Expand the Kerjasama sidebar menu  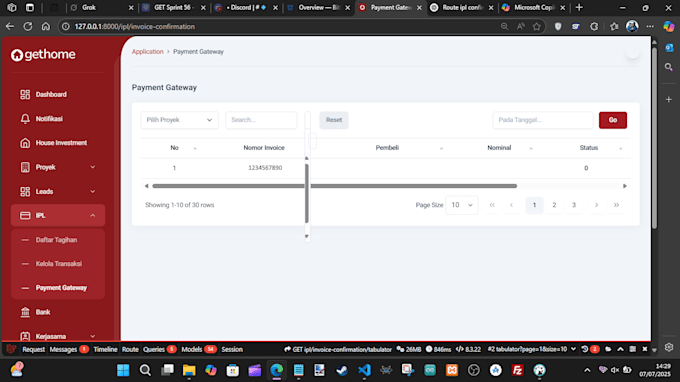tap(58, 336)
